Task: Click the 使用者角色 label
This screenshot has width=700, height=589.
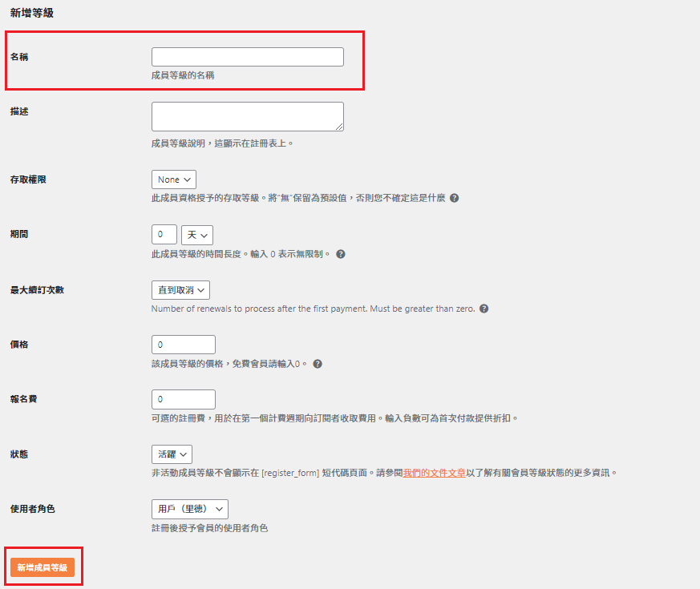Action: [32, 509]
